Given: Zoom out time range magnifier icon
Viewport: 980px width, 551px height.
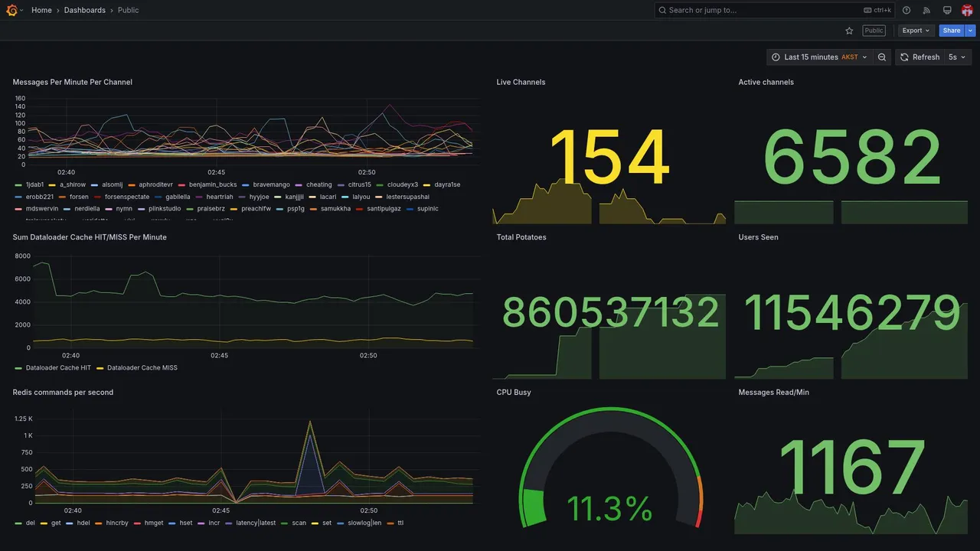Looking at the screenshot, I should (882, 57).
